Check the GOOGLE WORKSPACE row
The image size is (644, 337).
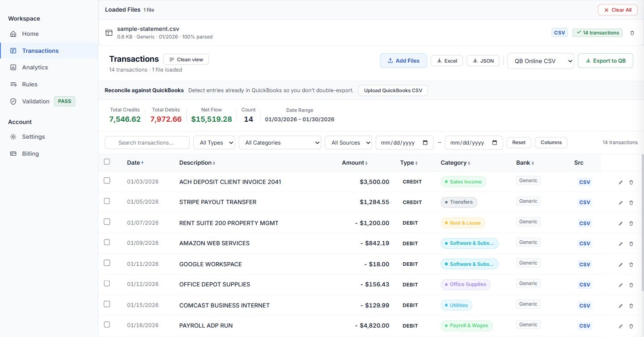pos(107,263)
